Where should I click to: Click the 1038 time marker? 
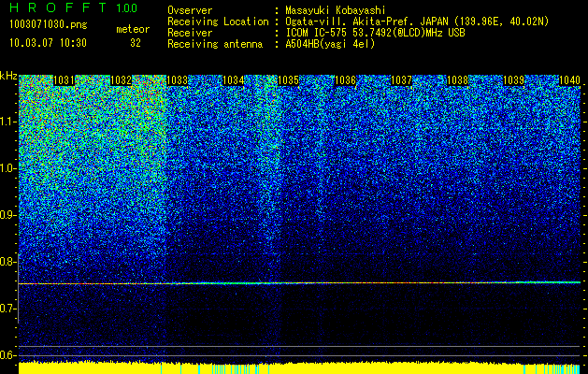coord(457,80)
